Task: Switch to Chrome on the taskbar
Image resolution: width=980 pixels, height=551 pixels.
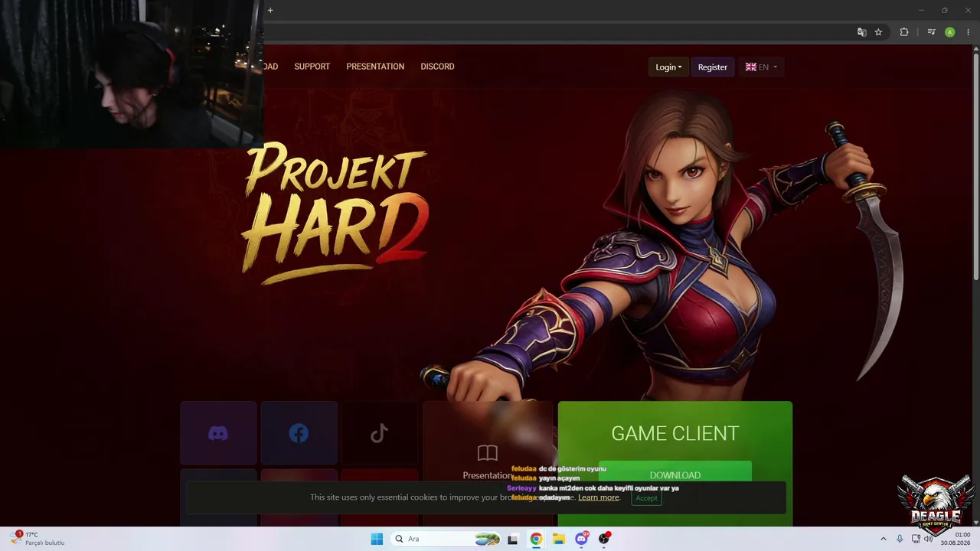Action: 536,539
